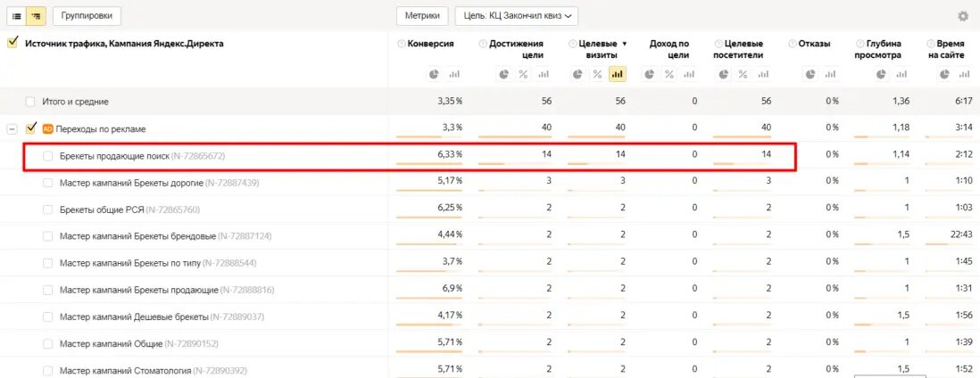
Task: Switch to tree view icon
Action: tap(35, 16)
